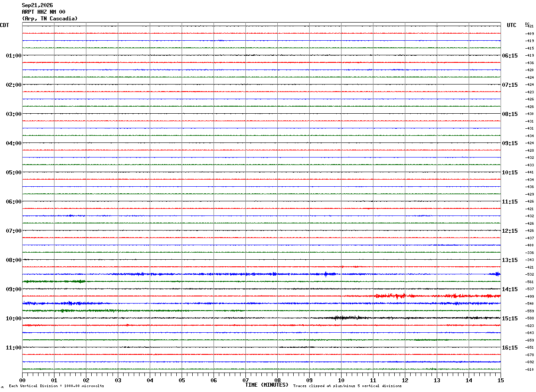Click the traces clipped footnote text
Viewport: 536px width, 392px height.
347,386
